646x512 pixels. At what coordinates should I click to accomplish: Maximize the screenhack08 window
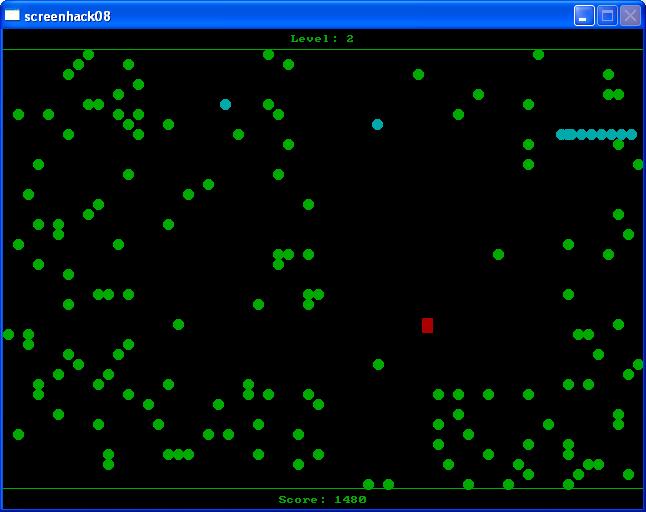click(x=607, y=15)
